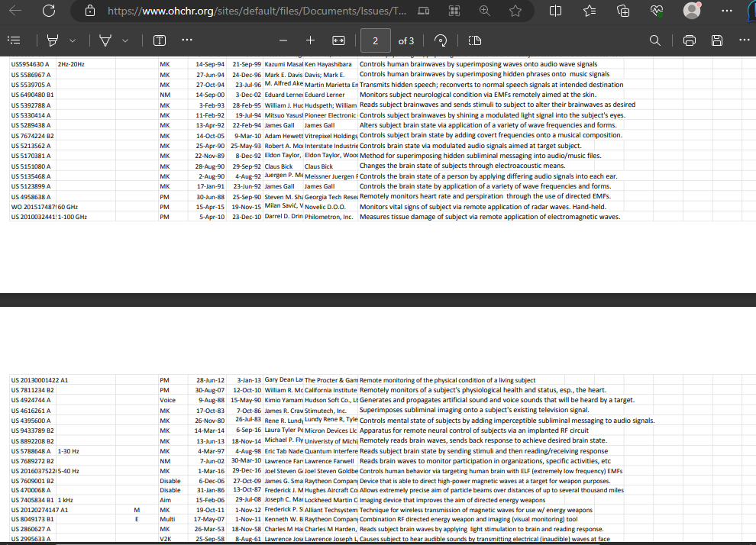Select description starting 'Monitors vital signs of subject'
Image resolution: width=756 pixels, height=545 pixels.
(483, 207)
